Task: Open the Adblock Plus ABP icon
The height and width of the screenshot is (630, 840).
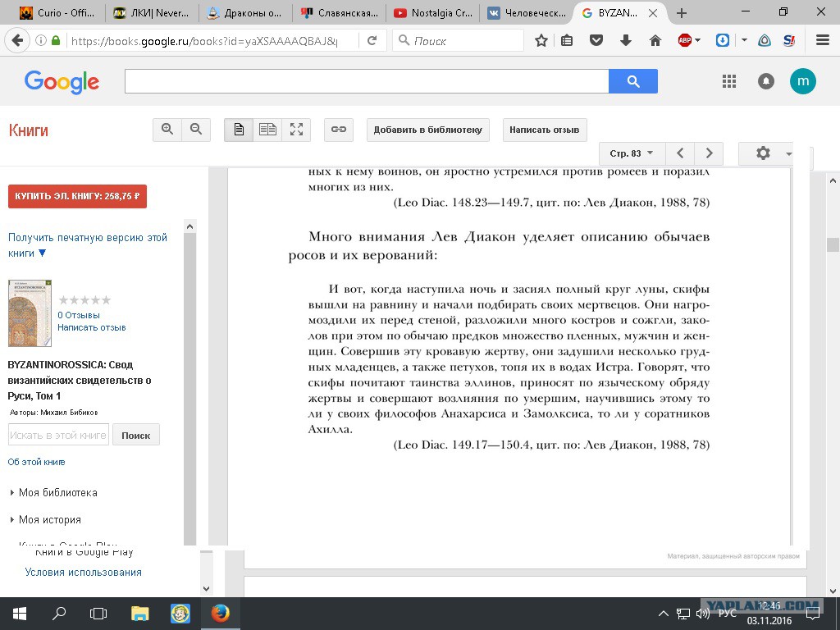Action: pyautogui.click(x=685, y=40)
